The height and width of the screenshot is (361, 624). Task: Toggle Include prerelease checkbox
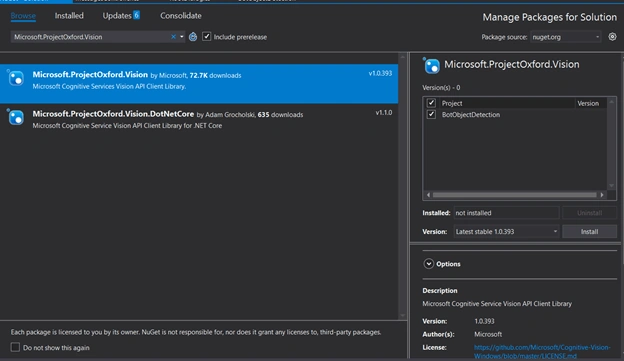point(207,37)
